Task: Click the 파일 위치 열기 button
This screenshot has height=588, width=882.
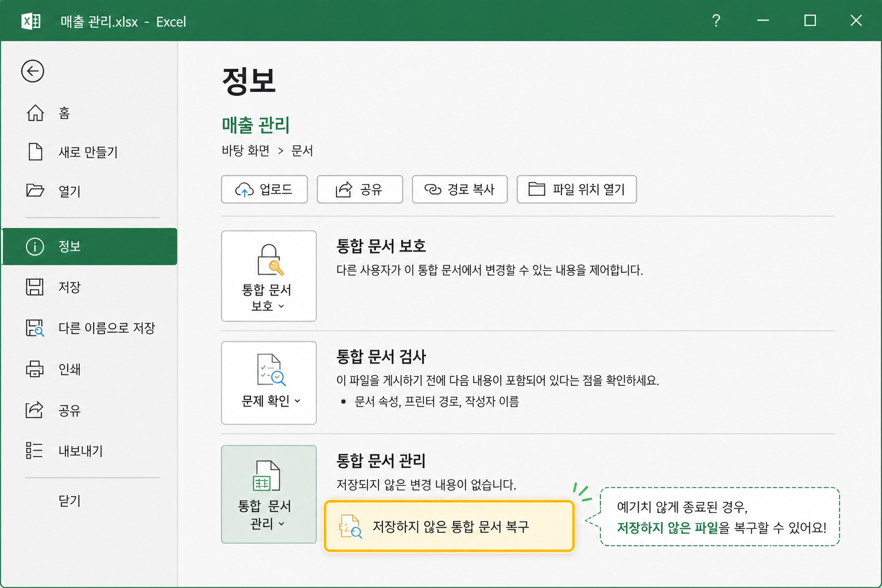Action: 577,189
